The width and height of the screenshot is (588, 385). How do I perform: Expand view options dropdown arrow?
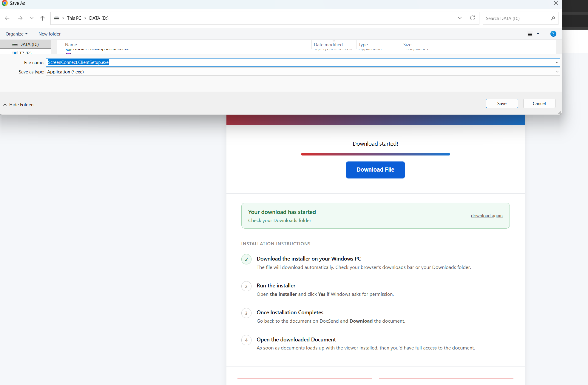click(x=538, y=34)
